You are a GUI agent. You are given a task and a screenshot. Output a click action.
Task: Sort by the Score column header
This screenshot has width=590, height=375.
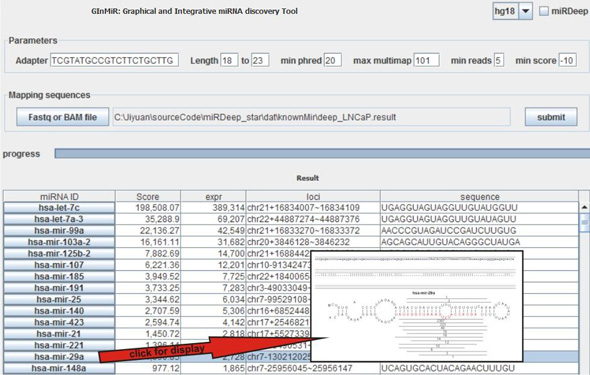[x=148, y=196]
